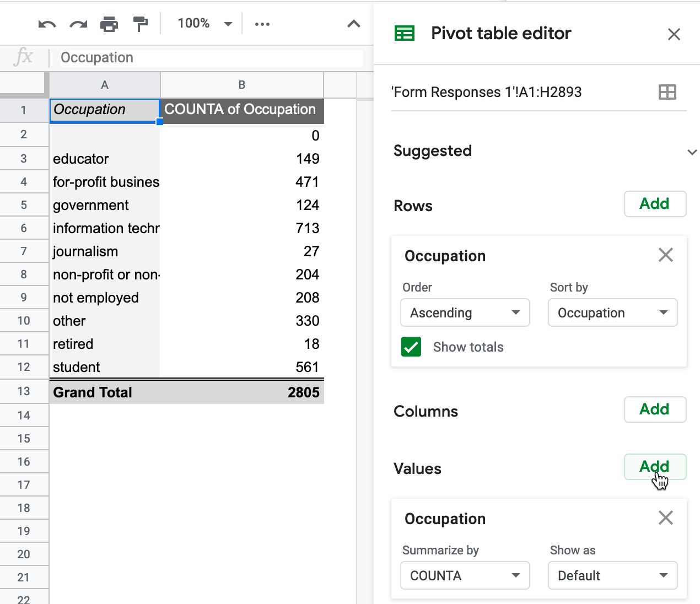
Task: Close the Pivot table editor panel
Action: [674, 34]
